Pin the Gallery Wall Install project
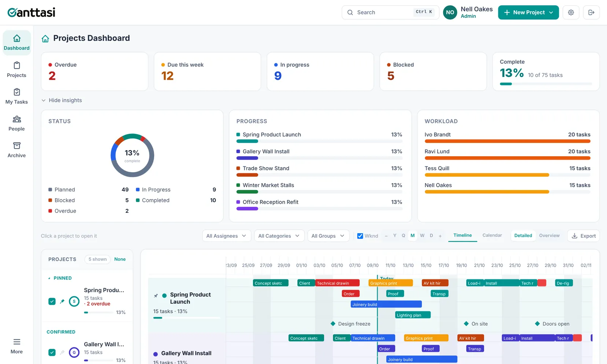 (x=62, y=353)
